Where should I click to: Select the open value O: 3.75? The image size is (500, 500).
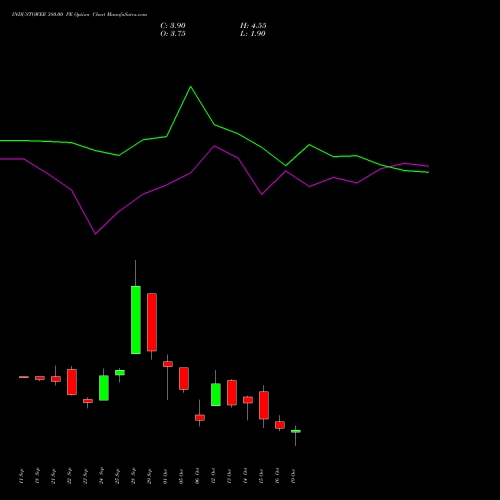pos(173,34)
